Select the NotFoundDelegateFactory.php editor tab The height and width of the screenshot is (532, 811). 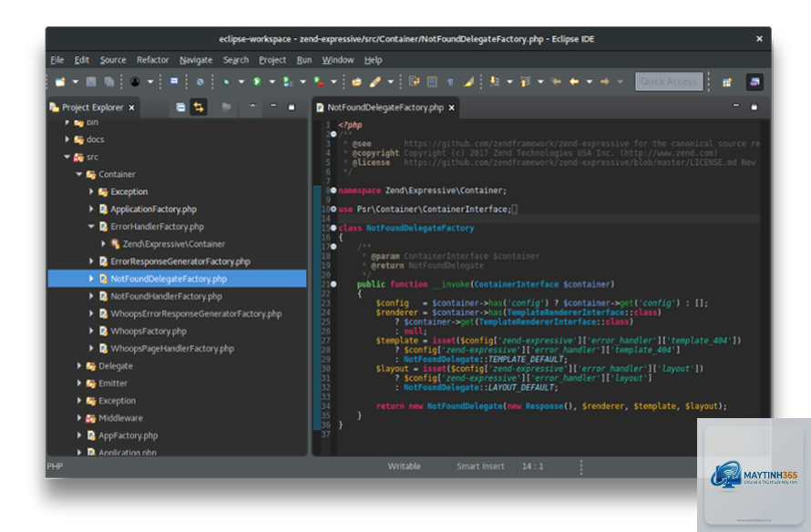[385, 107]
